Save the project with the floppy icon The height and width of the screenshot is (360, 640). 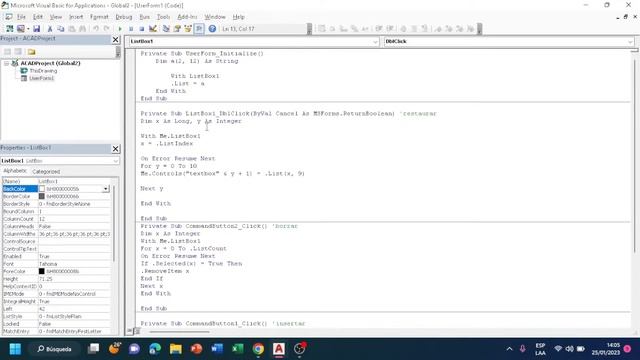pyautogui.click(x=37, y=29)
